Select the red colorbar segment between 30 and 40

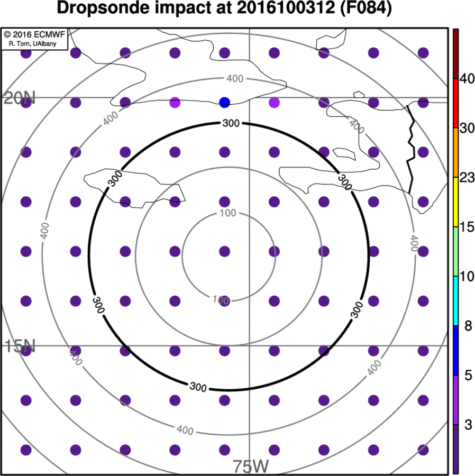[455, 103]
